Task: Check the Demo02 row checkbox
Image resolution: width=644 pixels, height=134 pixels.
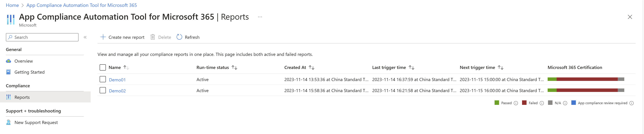Action: [x=103, y=90]
